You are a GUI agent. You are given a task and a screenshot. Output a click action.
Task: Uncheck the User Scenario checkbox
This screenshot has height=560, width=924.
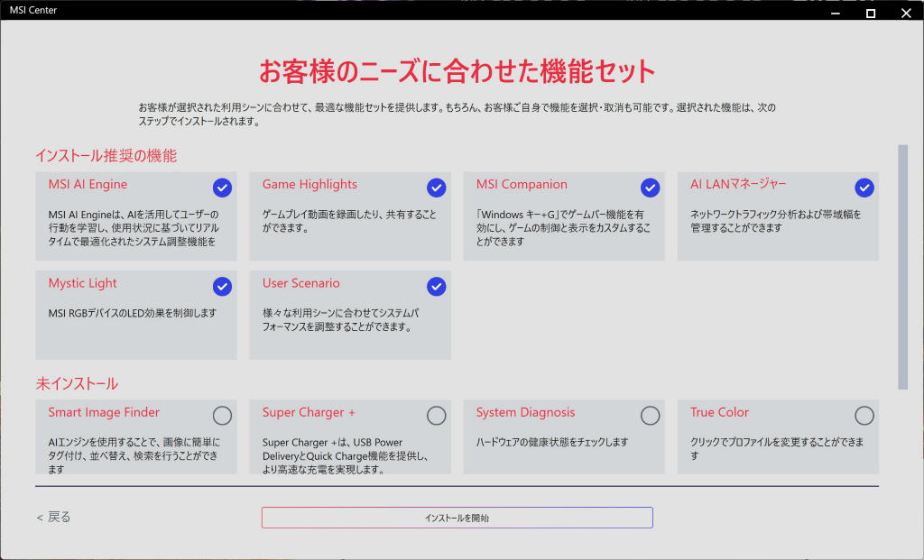coord(436,287)
